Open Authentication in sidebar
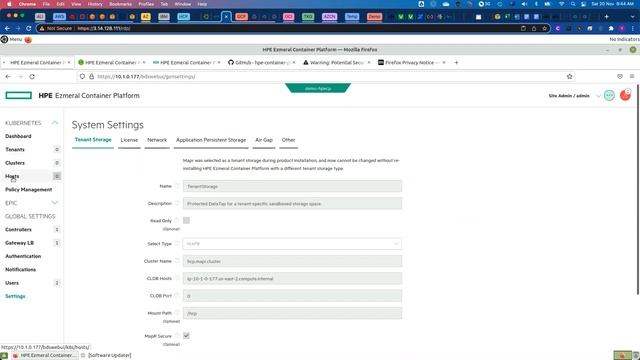The height and width of the screenshot is (360, 640). [23, 256]
